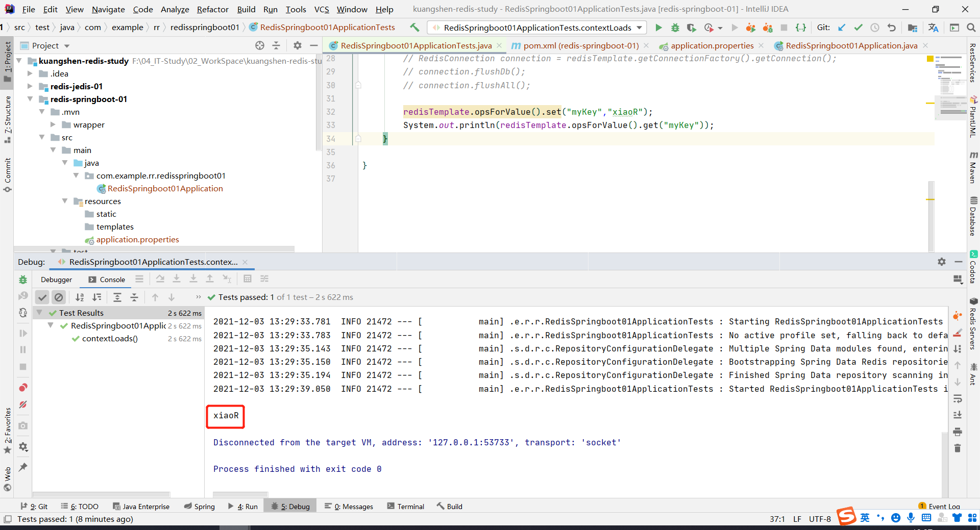
Task: Open the Navigate menu
Action: click(108, 9)
